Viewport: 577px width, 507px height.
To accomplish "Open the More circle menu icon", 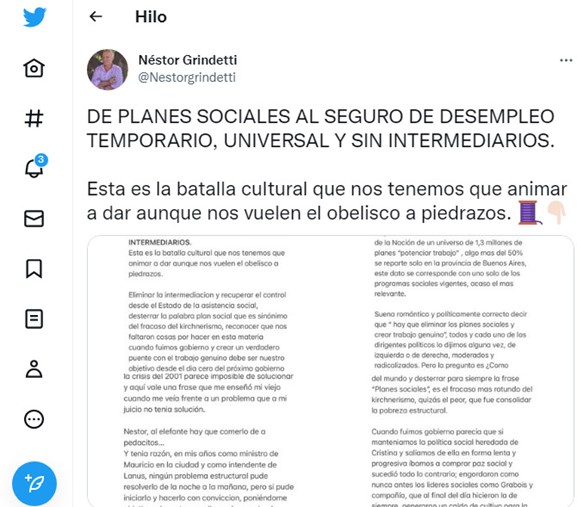I will coord(34,419).
